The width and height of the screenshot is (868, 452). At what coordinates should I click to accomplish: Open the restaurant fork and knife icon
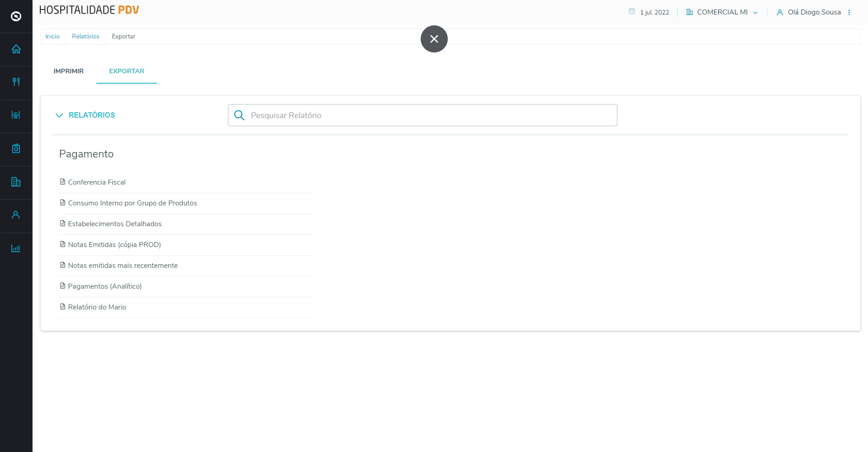coord(16,82)
